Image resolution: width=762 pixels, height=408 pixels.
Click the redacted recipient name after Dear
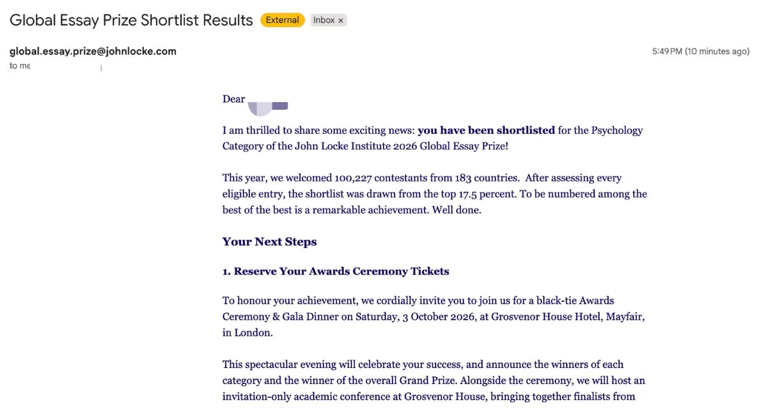click(x=268, y=108)
